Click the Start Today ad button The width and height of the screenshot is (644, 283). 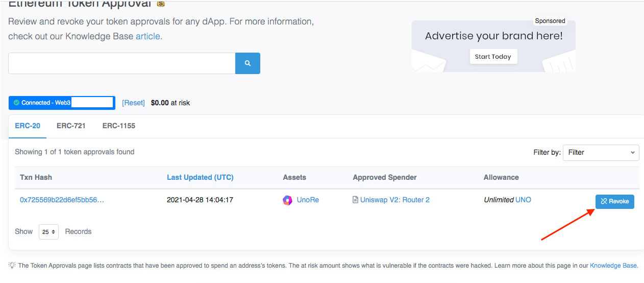pos(493,57)
